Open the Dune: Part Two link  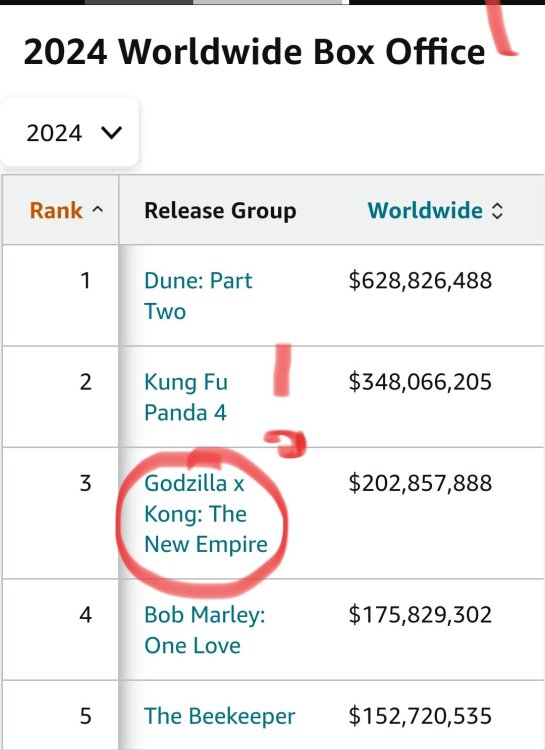[x=198, y=296]
